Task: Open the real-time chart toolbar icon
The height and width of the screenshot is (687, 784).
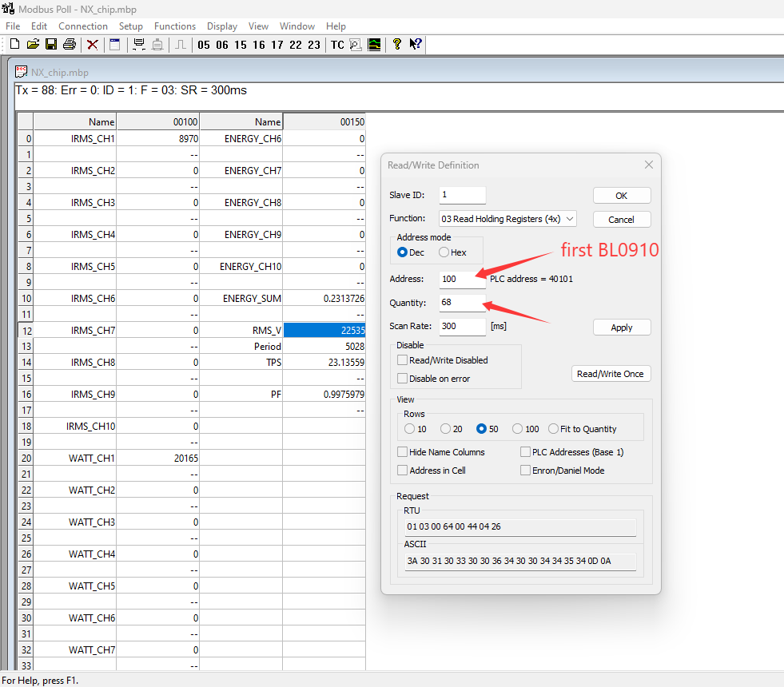Action: click(x=374, y=45)
